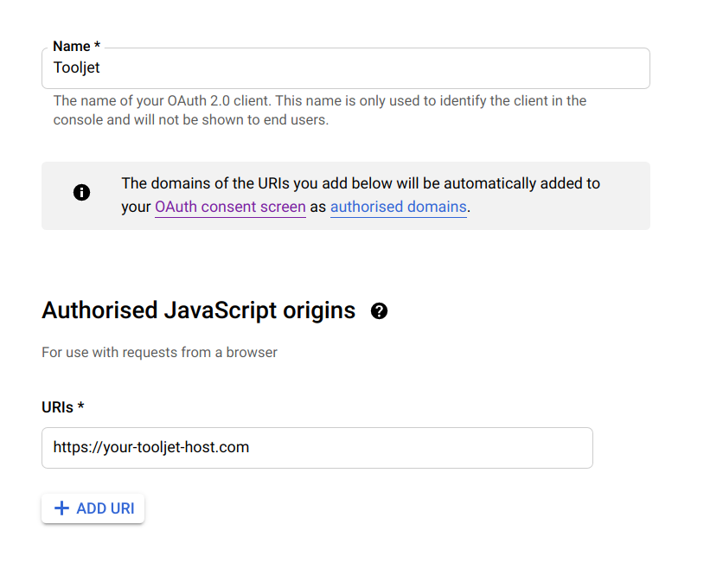
Task: Focus the Name field containing Tooljet
Action: tap(346, 68)
